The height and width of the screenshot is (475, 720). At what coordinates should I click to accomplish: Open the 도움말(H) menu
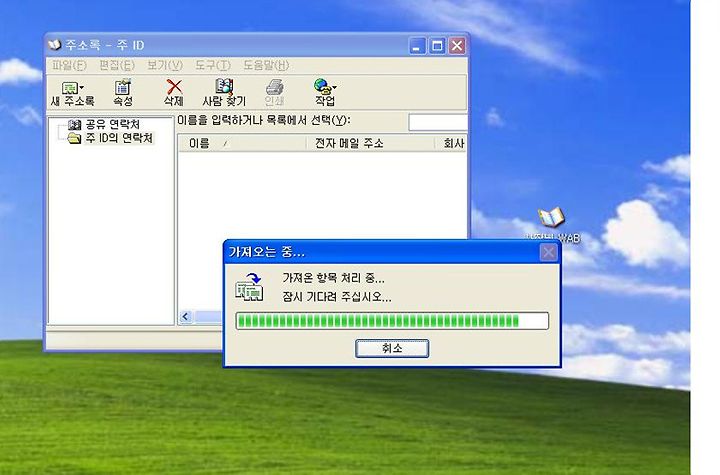pyautogui.click(x=266, y=65)
